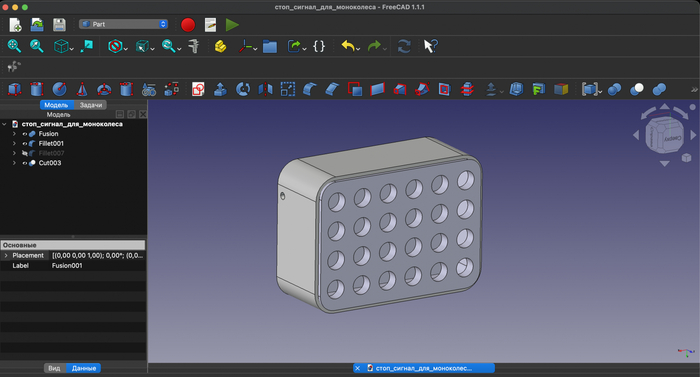Open an existing document
Image resolution: width=700 pixels, height=377 pixels.
[37, 25]
